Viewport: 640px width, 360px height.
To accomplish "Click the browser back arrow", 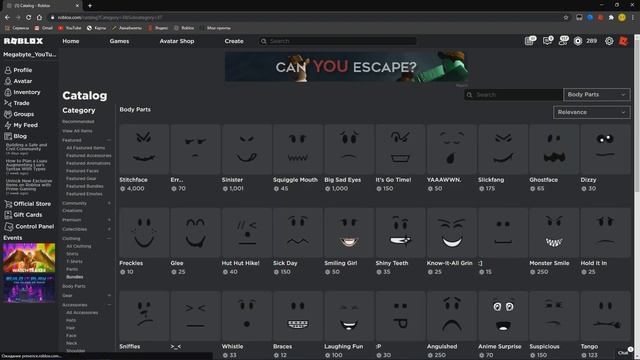I will click(x=7, y=17).
